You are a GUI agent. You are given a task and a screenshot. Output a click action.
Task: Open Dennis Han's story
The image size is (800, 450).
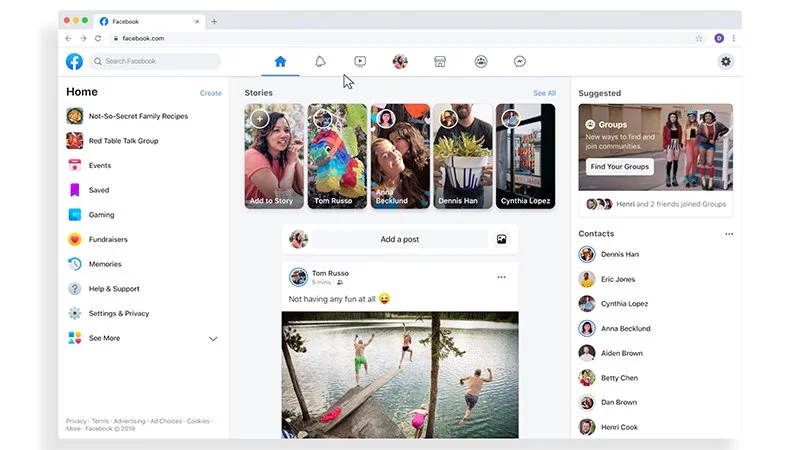point(463,156)
